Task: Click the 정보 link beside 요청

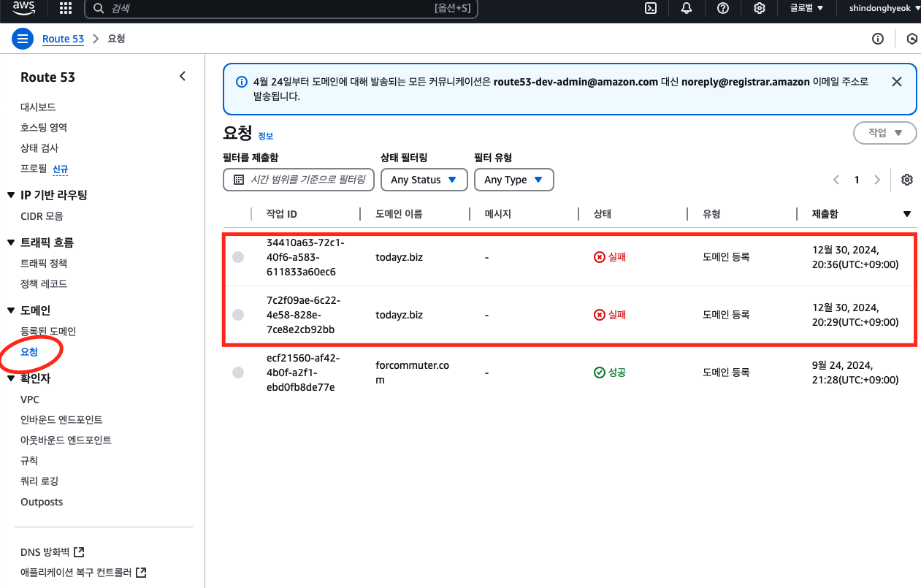Action: [265, 136]
